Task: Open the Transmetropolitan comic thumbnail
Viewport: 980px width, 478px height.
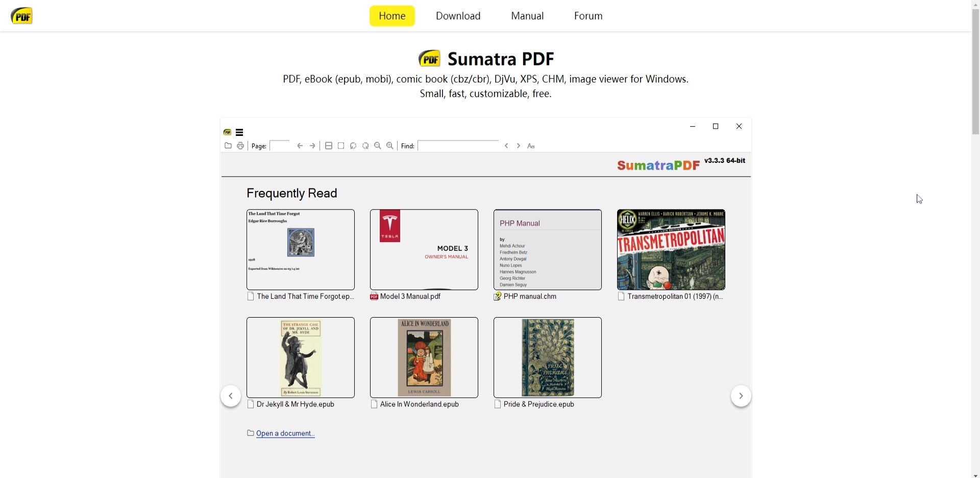Action: [x=671, y=250]
